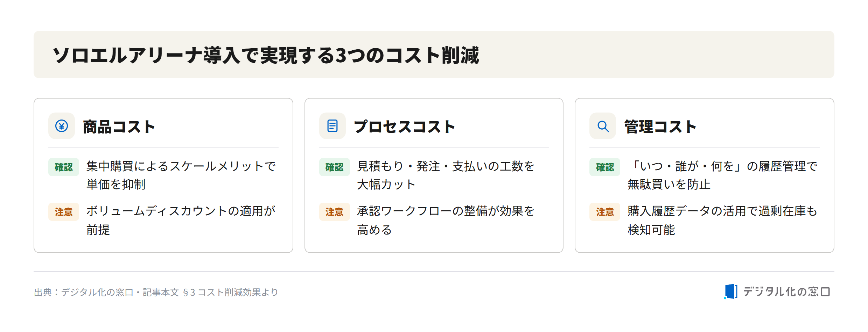Click the orange 注意 badge in プロセスコスト card
Image resolution: width=868 pixels, height=332 pixels.
coord(334,212)
